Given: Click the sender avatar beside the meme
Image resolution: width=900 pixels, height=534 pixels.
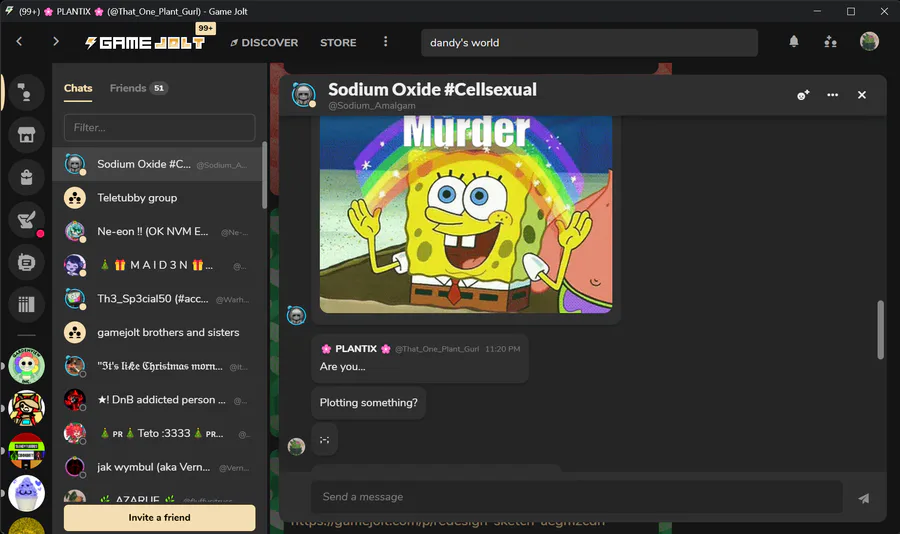Looking at the screenshot, I should pyautogui.click(x=296, y=315).
